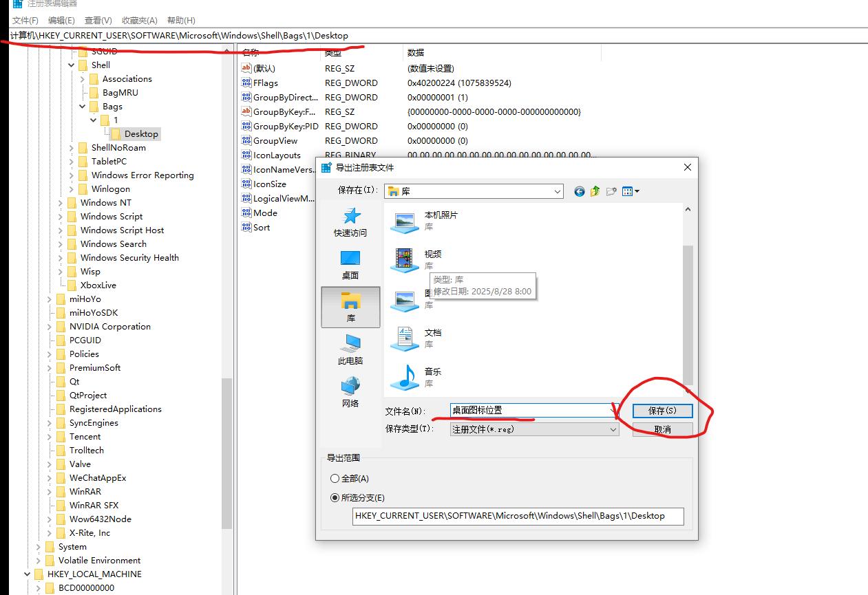Select the IconSize registry value
Image resolution: width=868 pixels, height=595 pixels.
[270, 184]
